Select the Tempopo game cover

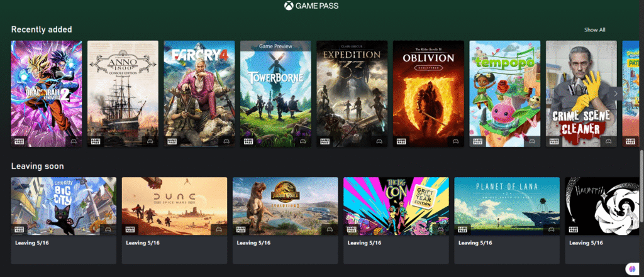(505, 94)
